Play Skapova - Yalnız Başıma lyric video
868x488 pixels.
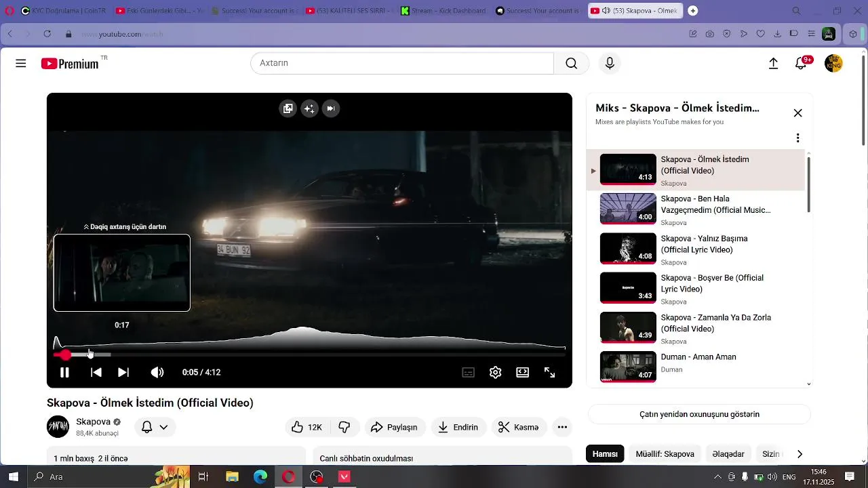point(696,249)
